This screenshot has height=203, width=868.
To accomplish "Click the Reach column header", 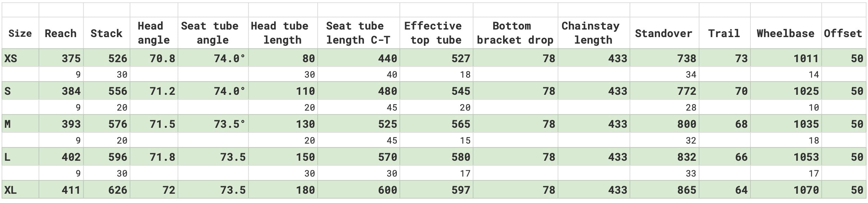I will click(x=61, y=33).
